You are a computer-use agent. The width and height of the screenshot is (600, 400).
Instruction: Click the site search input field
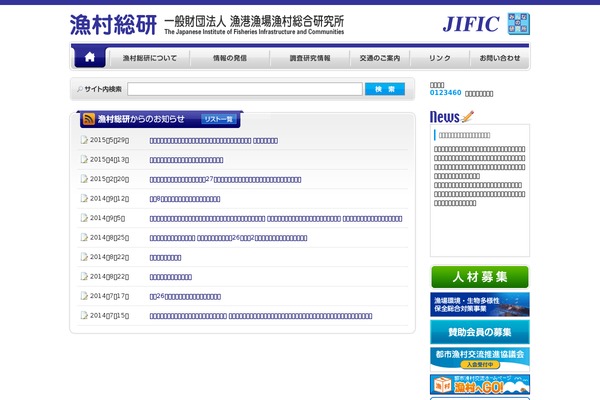245,89
